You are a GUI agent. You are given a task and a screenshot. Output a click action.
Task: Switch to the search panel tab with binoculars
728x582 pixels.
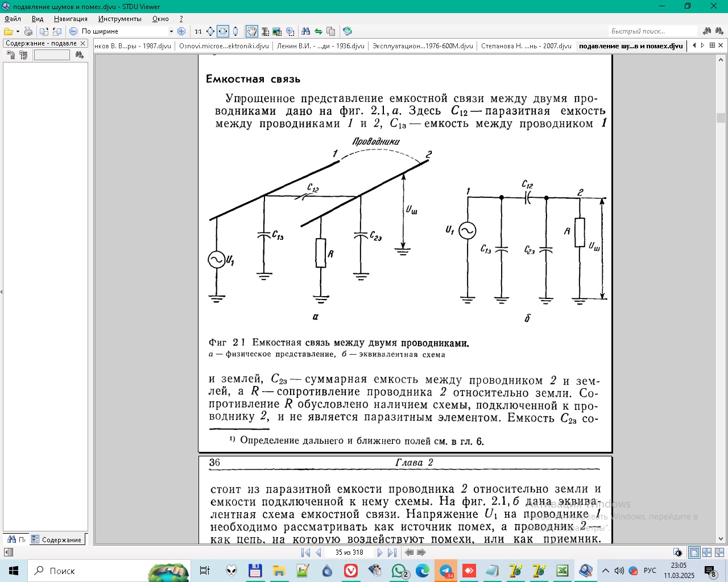16,539
